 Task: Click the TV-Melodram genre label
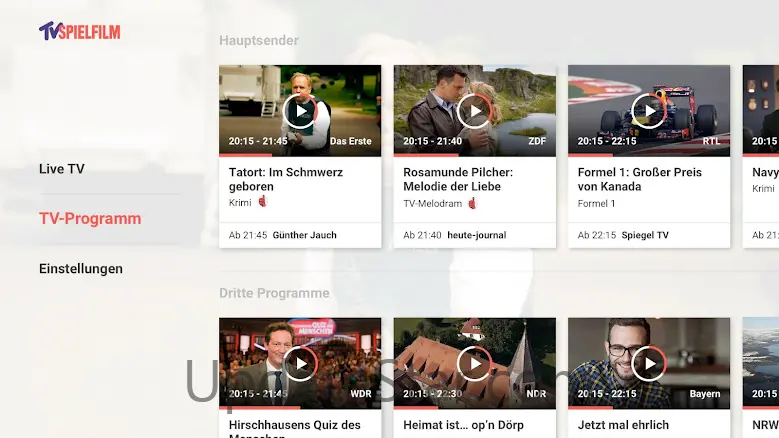(x=432, y=203)
